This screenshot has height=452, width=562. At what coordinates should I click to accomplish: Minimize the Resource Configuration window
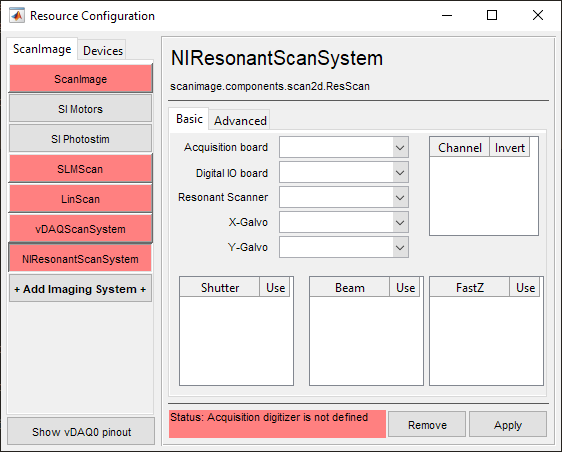coord(447,15)
